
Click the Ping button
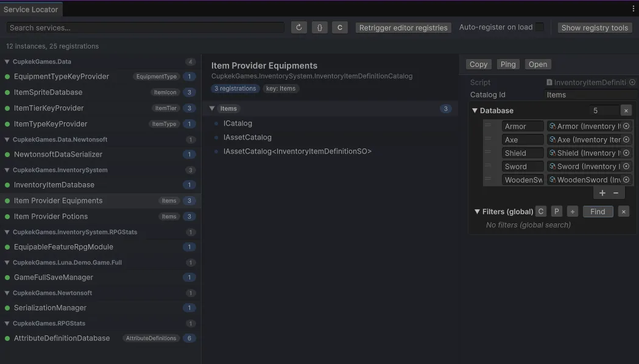(508, 65)
